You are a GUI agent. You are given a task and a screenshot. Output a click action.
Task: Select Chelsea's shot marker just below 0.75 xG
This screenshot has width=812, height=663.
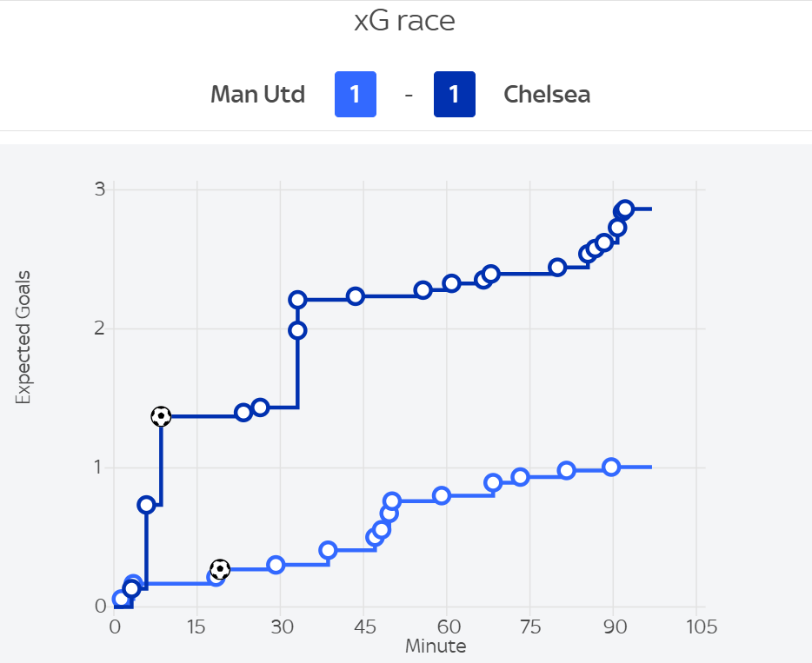point(146,505)
